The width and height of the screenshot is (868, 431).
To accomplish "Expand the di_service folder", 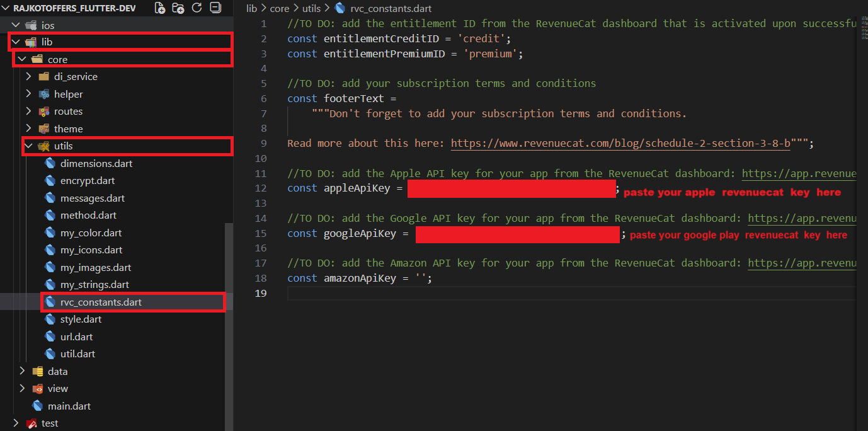I will [28, 77].
